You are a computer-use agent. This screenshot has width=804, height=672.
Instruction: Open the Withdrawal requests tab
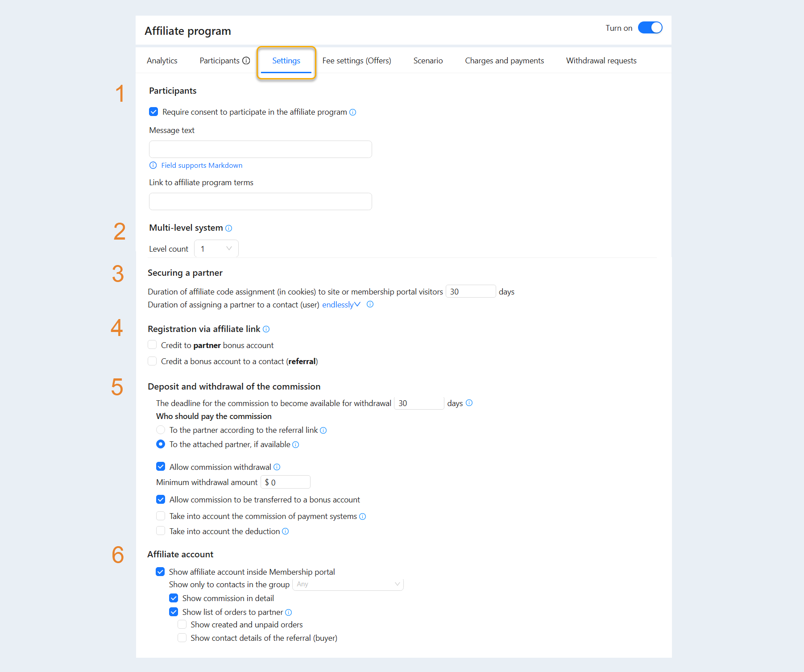click(601, 61)
